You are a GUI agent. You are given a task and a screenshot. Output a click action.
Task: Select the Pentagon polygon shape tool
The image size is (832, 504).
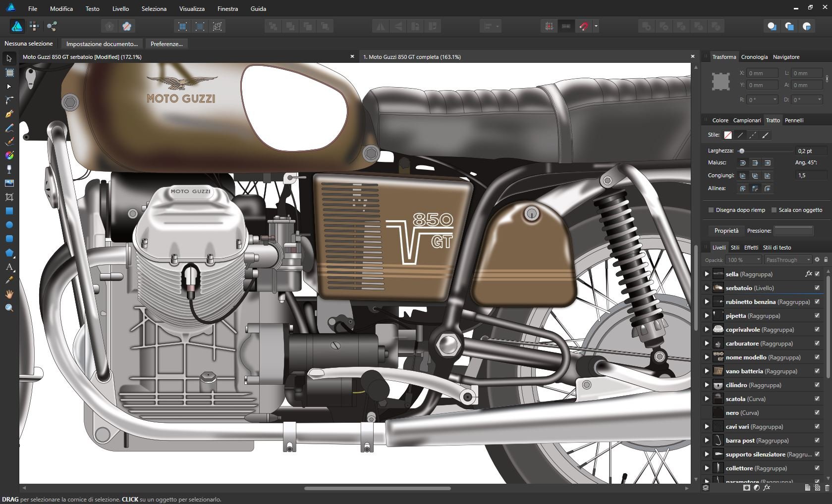(9, 253)
